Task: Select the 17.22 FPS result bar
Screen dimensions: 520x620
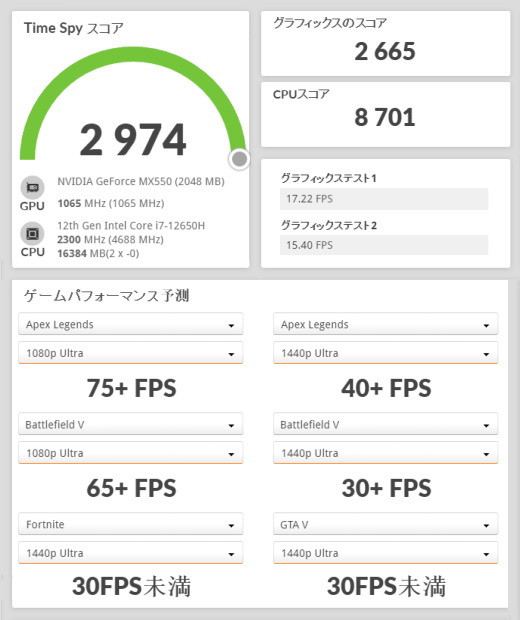Action: [384, 199]
